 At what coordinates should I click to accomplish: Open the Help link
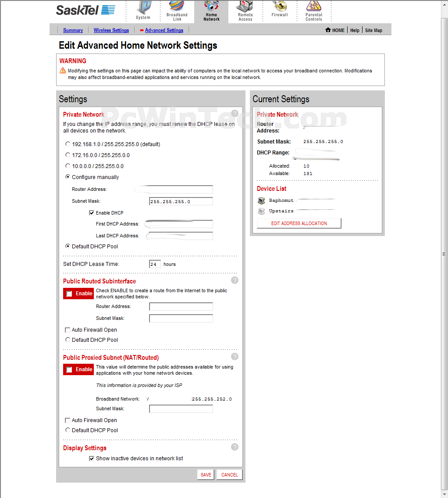click(355, 30)
